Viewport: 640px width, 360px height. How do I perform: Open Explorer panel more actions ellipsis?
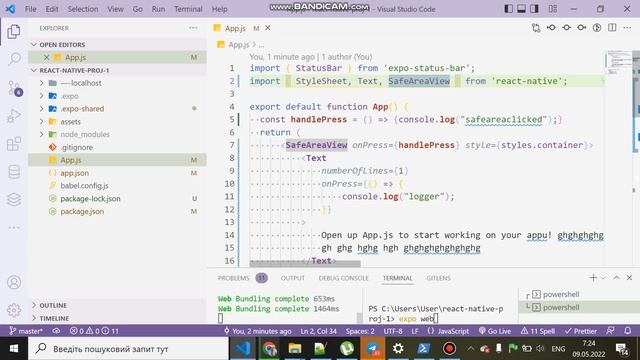click(x=193, y=28)
